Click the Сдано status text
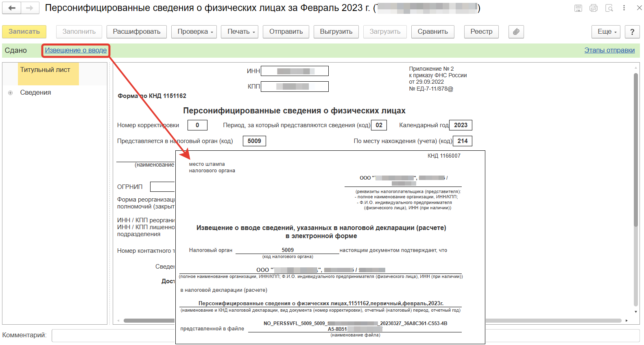The width and height of the screenshot is (644, 345). point(16,50)
